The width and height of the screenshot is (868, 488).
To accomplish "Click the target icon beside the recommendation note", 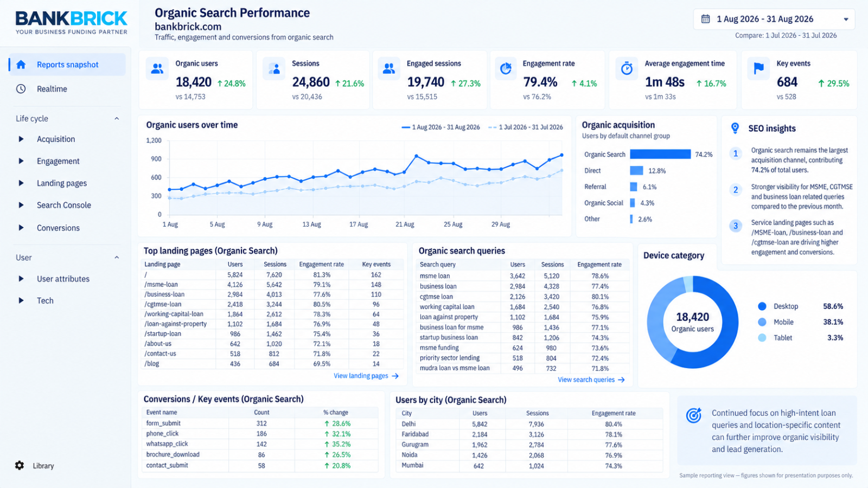I will tap(694, 415).
